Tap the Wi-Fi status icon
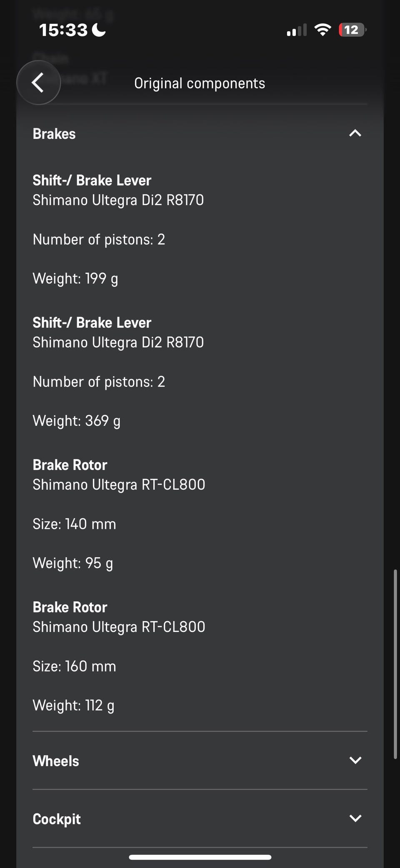 [x=322, y=30]
